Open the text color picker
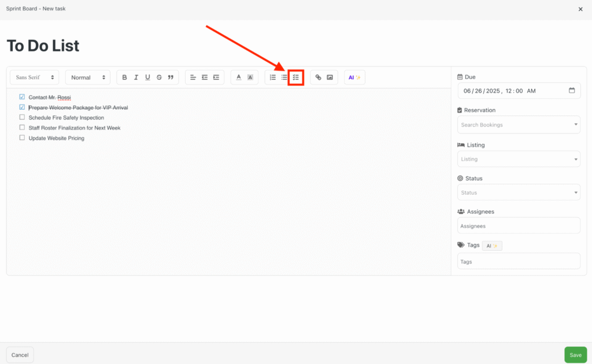This screenshot has width=592, height=364. coord(239,77)
